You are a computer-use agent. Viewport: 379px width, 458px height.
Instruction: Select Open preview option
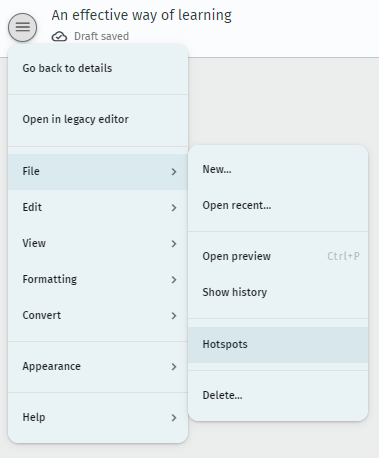[278, 256]
